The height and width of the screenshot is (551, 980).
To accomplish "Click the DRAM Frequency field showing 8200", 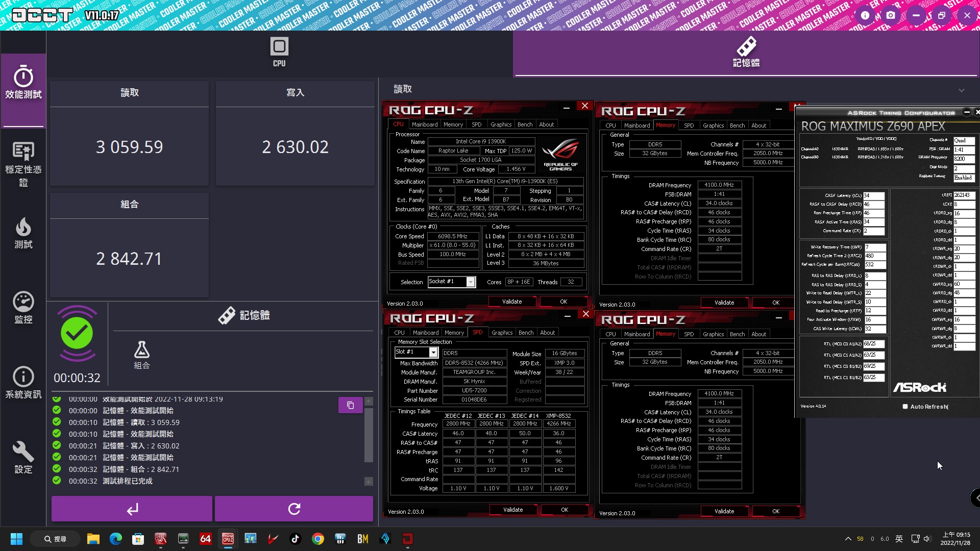I will click(964, 159).
